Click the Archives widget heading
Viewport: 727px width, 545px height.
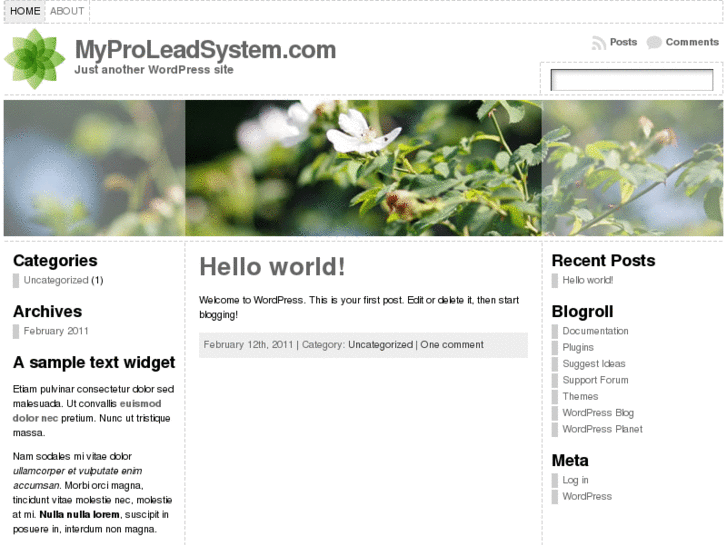tap(47, 312)
